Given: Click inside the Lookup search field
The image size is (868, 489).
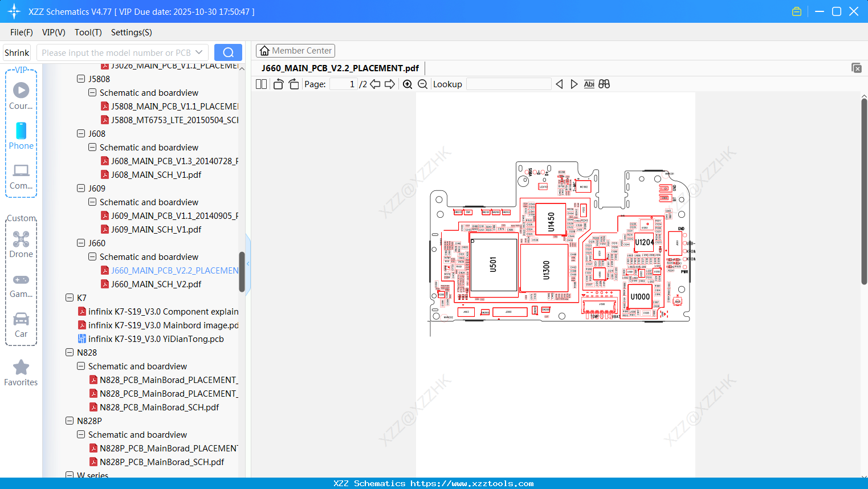Looking at the screenshot, I should (x=508, y=84).
